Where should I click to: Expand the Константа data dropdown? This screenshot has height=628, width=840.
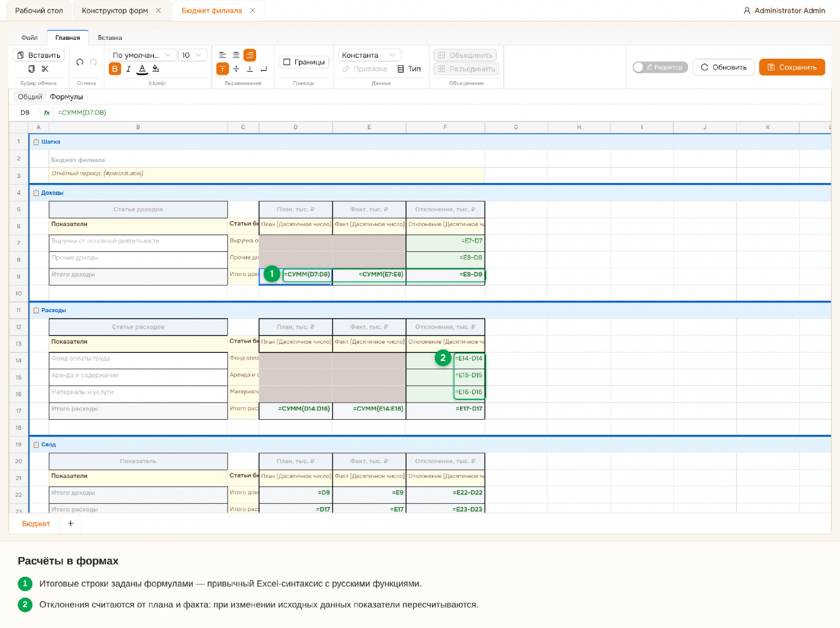pos(369,55)
